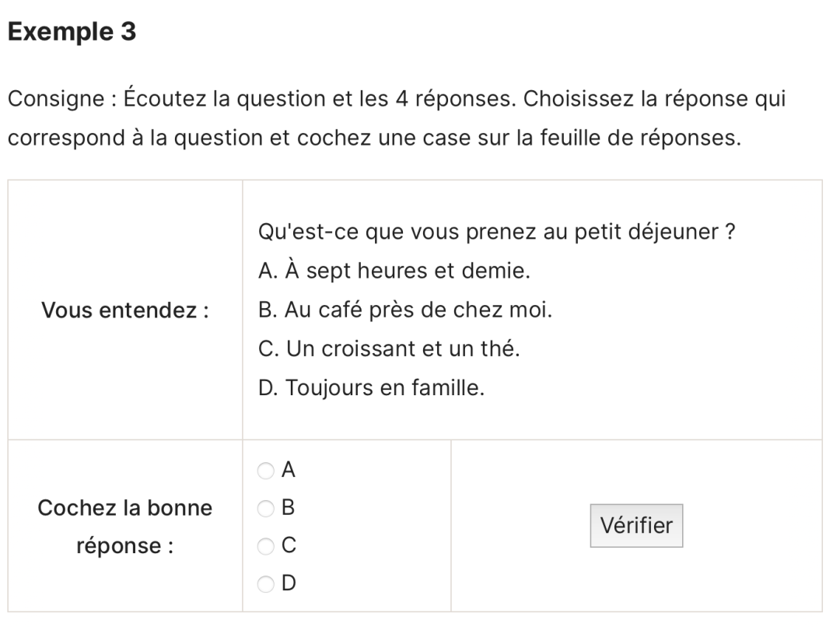Click the letter A label beside its radio
The width and height of the screenshot is (840, 627).
pos(289,470)
